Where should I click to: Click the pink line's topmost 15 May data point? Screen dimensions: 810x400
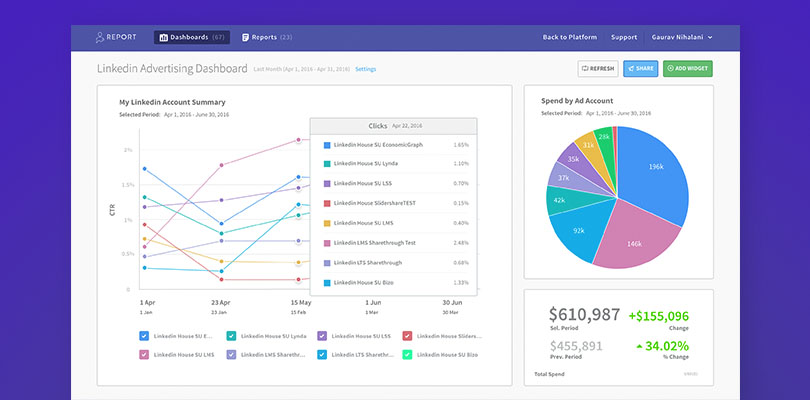[299, 140]
